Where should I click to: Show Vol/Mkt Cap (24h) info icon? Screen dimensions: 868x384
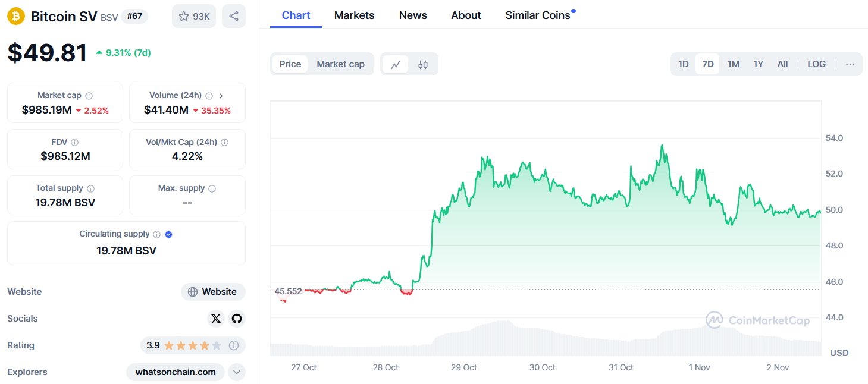(x=224, y=142)
